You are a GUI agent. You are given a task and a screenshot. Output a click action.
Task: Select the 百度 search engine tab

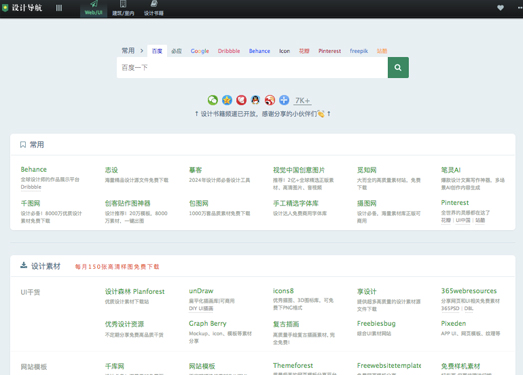tap(157, 51)
